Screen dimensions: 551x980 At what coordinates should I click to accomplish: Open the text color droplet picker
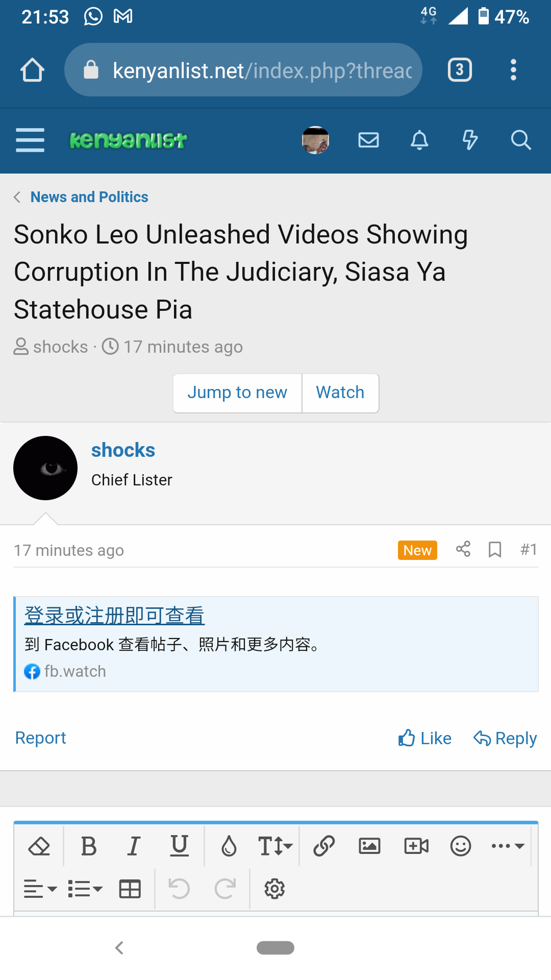click(x=229, y=846)
